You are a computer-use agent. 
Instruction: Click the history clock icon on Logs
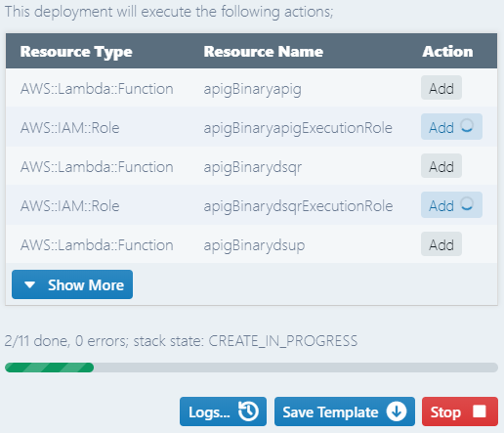[x=248, y=411]
